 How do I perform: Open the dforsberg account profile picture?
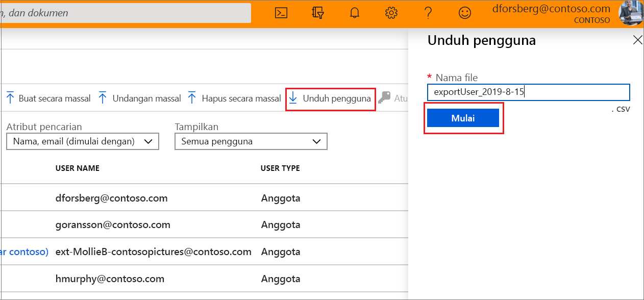(x=631, y=13)
